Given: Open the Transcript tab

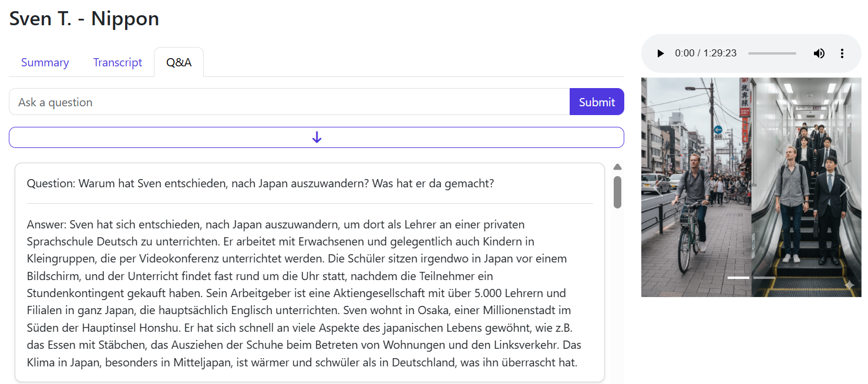Looking at the screenshot, I should pos(117,62).
